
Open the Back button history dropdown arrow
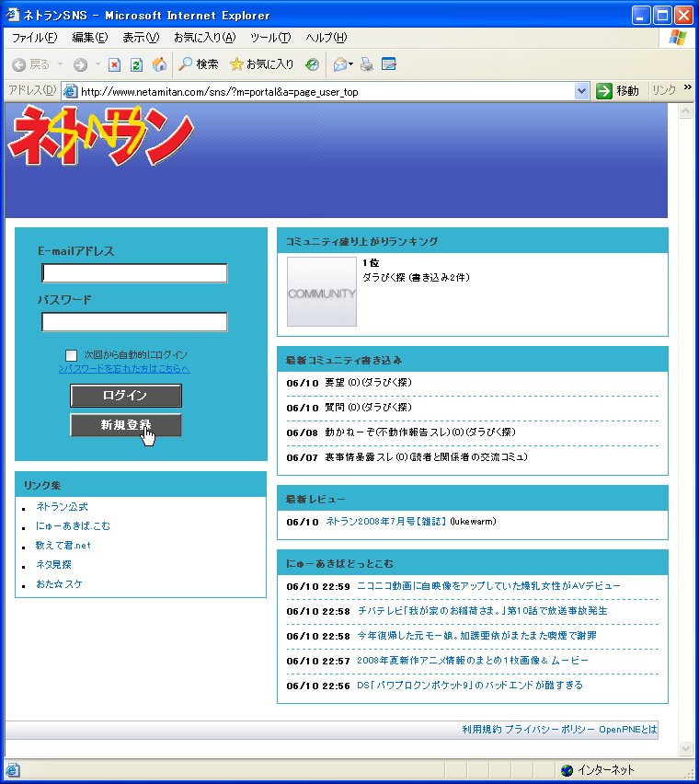pos(61,64)
